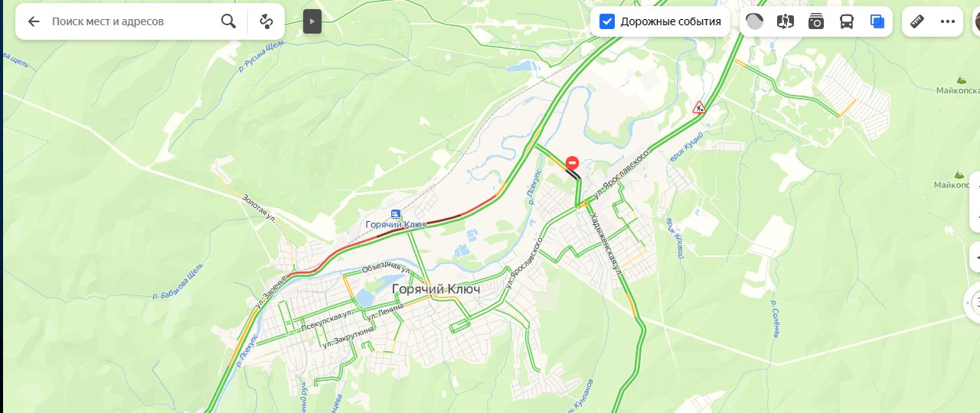This screenshot has width=980, height=413.
Task: Open the blue map layers dropdown
Action: point(877,21)
